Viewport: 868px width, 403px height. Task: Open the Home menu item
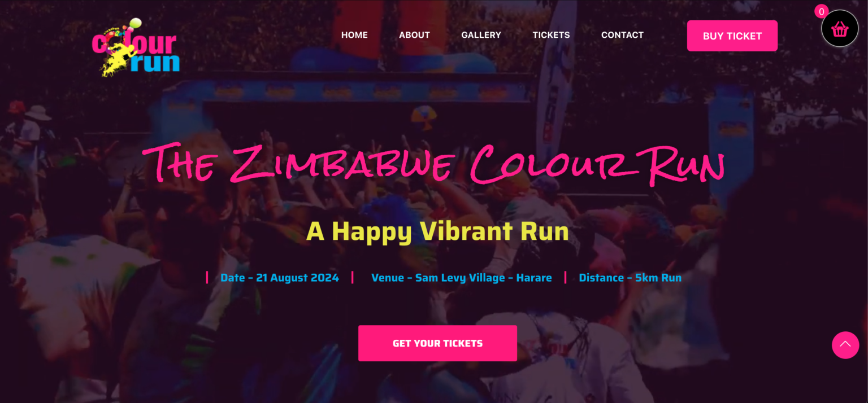tap(354, 35)
